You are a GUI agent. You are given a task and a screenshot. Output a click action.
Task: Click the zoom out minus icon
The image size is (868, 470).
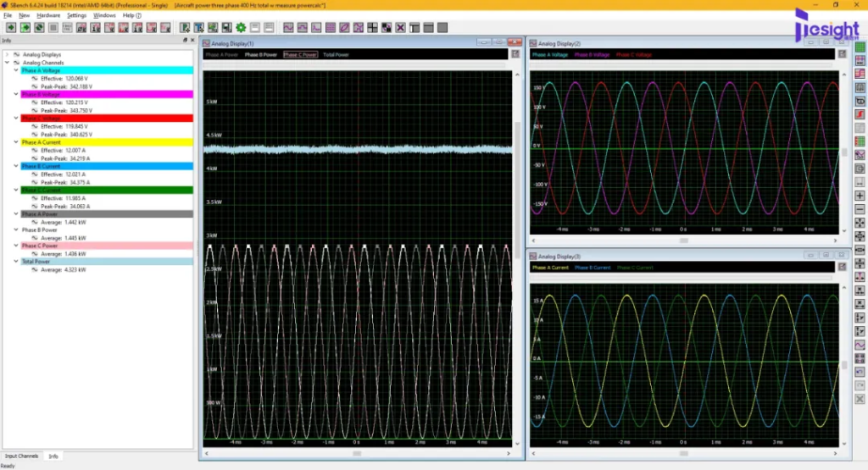click(860, 209)
